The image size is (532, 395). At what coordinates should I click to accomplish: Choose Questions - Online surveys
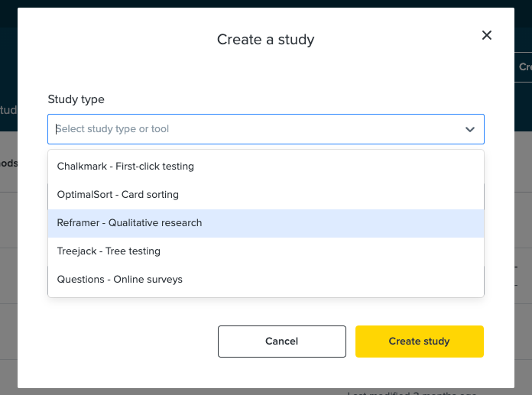(266, 280)
